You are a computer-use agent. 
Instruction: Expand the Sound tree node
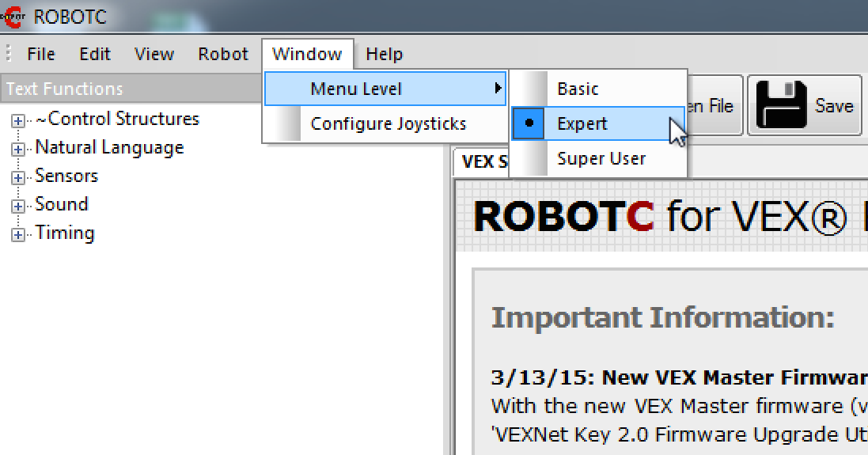(x=17, y=207)
